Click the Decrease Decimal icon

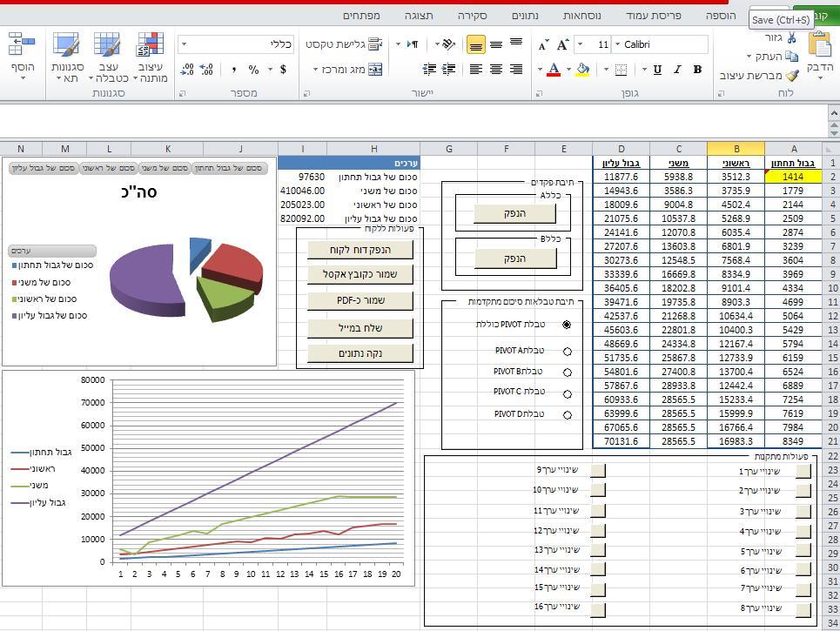(187, 70)
